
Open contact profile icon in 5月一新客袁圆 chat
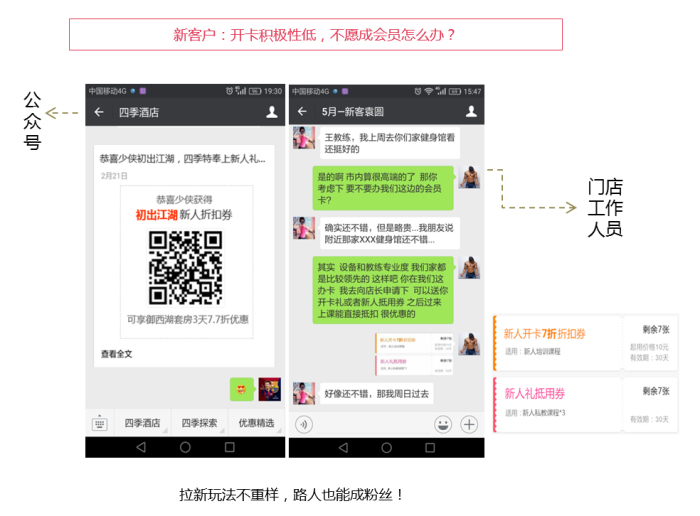[x=471, y=113]
